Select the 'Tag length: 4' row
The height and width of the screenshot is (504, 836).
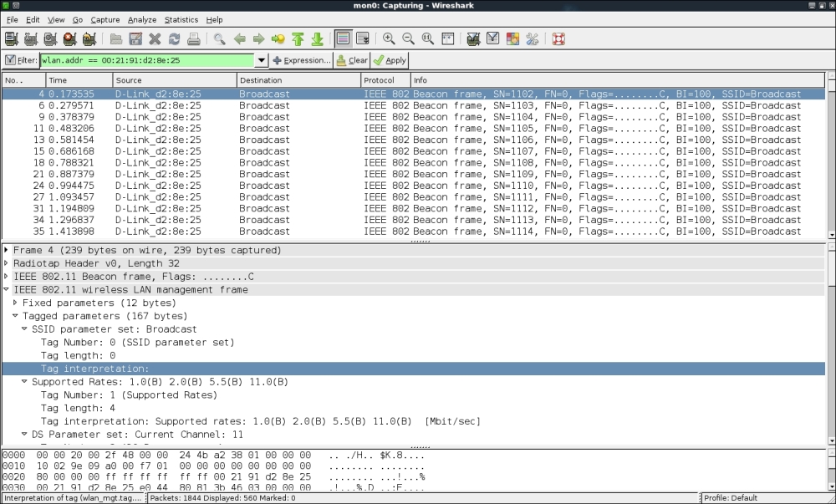coord(414,408)
